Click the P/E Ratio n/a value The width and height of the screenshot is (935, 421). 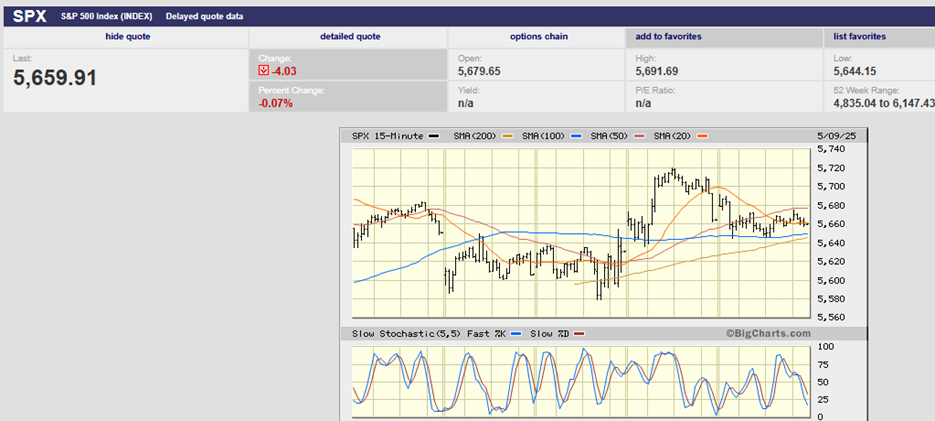click(x=643, y=103)
